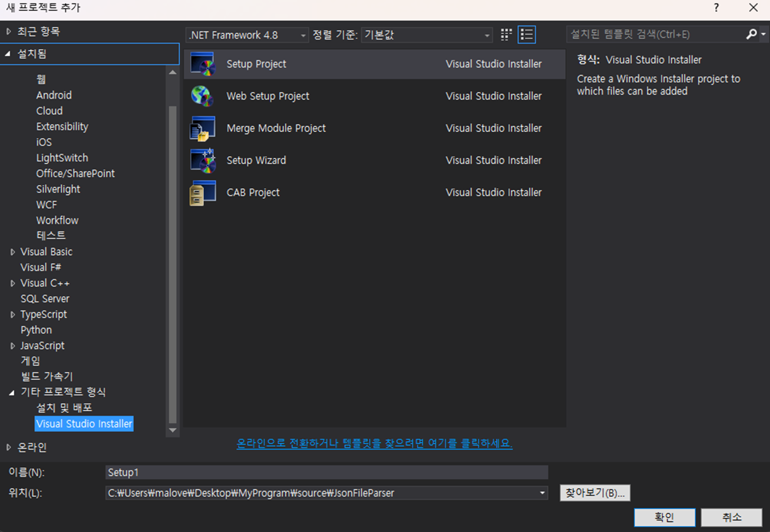The height and width of the screenshot is (532, 770).
Task: Click the project name field Setup1
Action: pyautogui.click(x=326, y=472)
